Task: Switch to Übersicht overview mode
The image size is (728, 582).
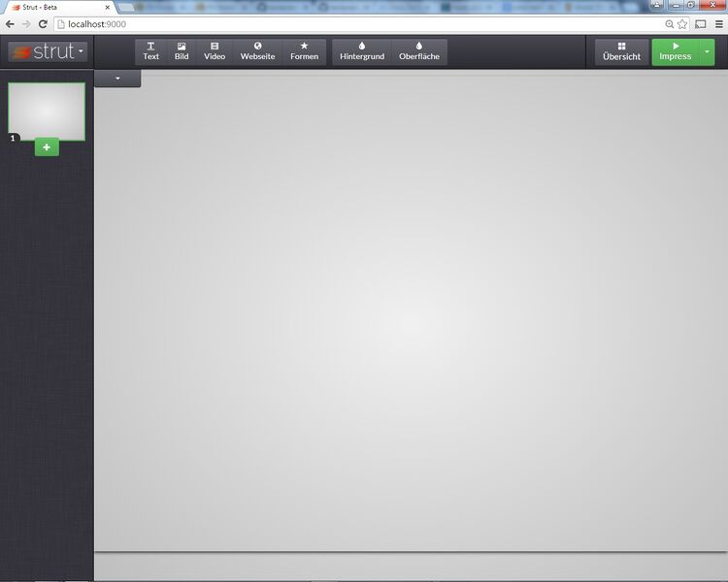Action: point(621,51)
